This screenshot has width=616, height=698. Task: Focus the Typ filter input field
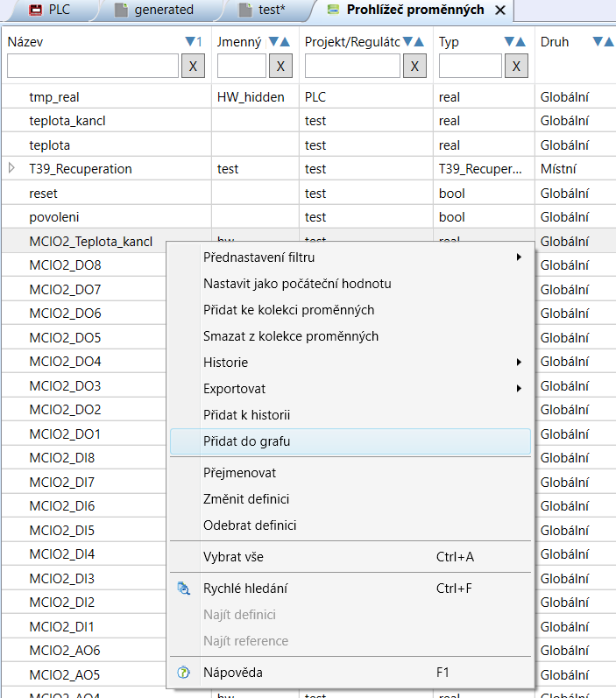tap(471, 67)
